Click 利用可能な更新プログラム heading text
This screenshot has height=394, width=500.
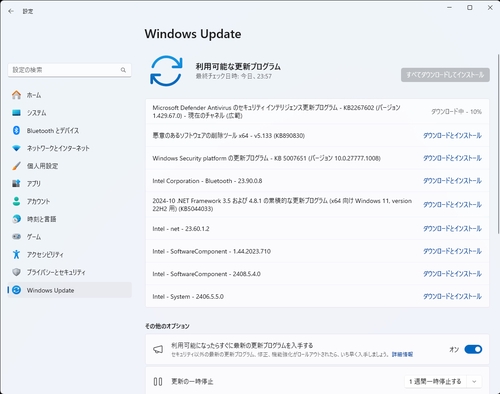click(x=238, y=66)
